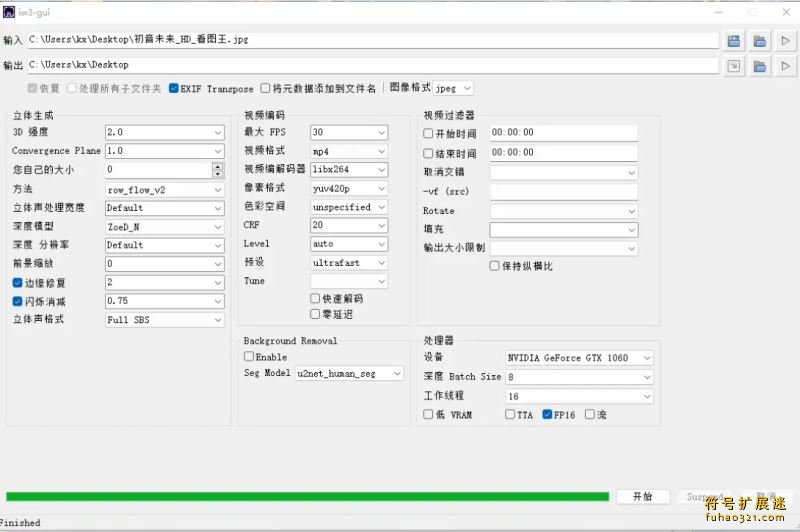
Task: Open the 输出大小限制 dropdown
Action: pyautogui.click(x=564, y=248)
